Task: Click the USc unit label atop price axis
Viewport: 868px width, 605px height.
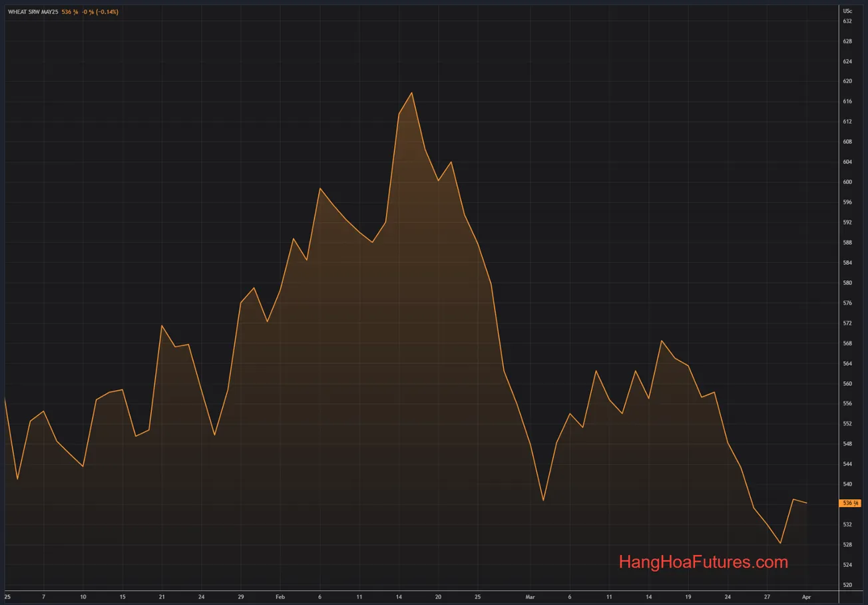Action: 847,11
